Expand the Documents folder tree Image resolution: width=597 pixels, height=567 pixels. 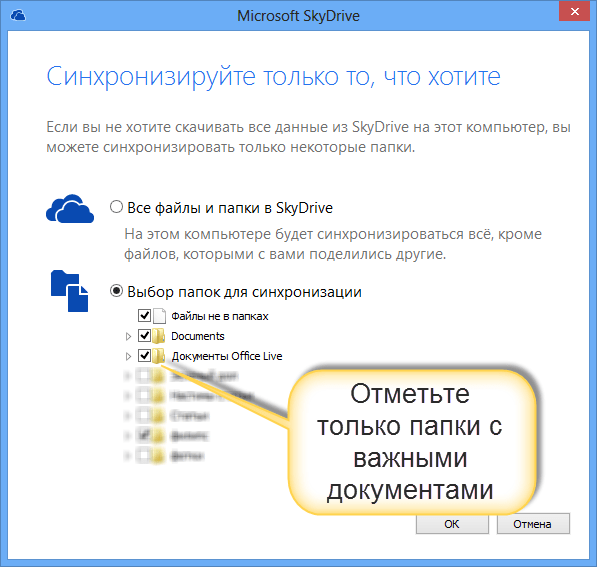point(128,336)
